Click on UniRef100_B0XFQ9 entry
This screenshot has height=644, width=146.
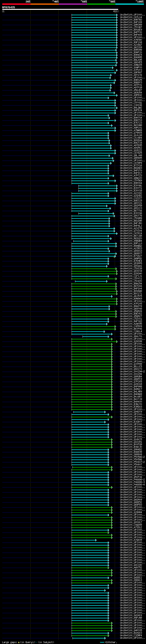(131, 444)
